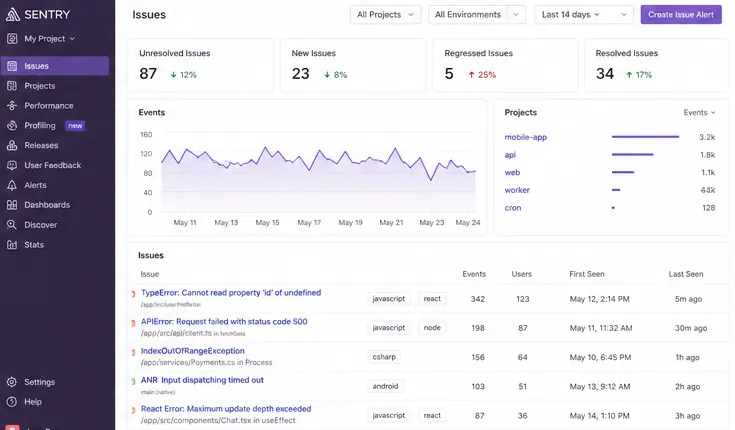Click the javascript tag on React Error row
Image resolution: width=735 pixels, height=430 pixels.
pos(389,415)
